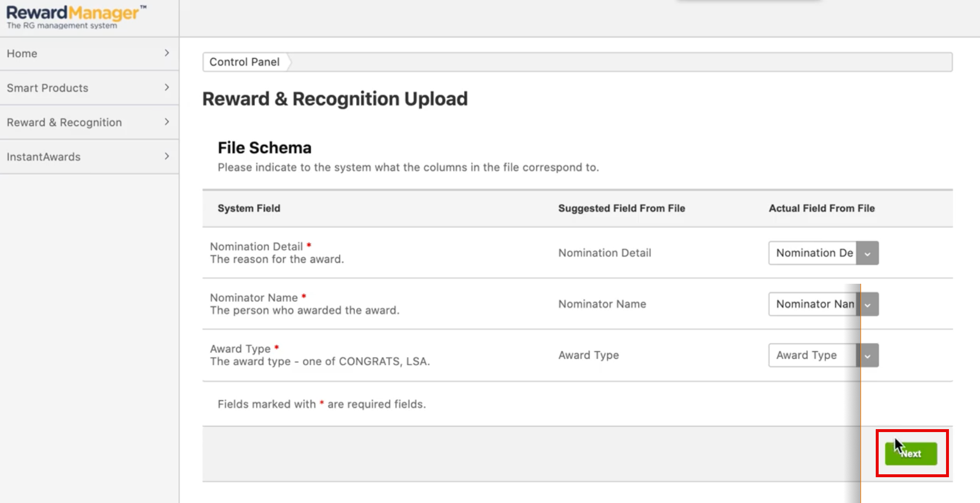This screenshot has width=980, height=503.
Task: Click the chevron arrow beside Smart Products
Action: (167, 88)
